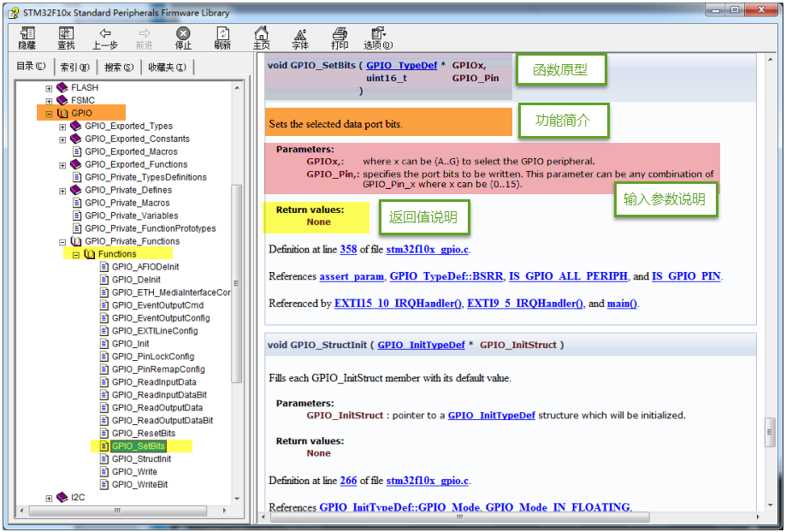
Task: Select GPIO_StructInit in the tree
Action: [142, 458]
